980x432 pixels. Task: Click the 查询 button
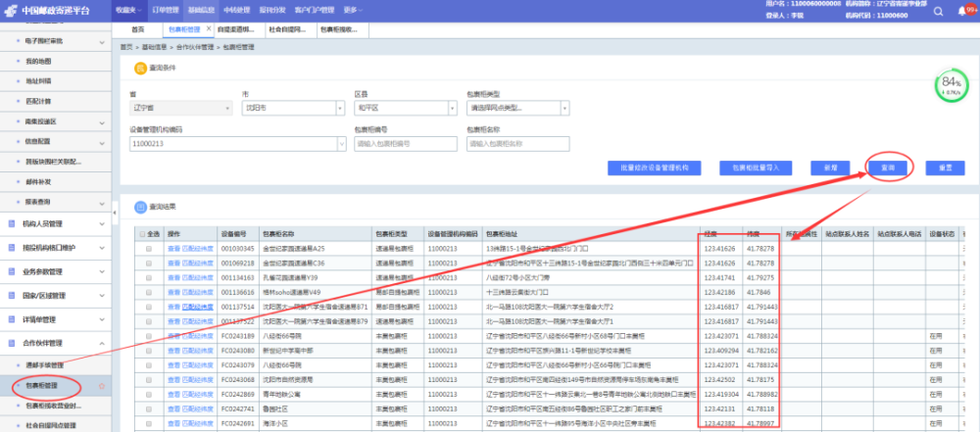(888, 168)
